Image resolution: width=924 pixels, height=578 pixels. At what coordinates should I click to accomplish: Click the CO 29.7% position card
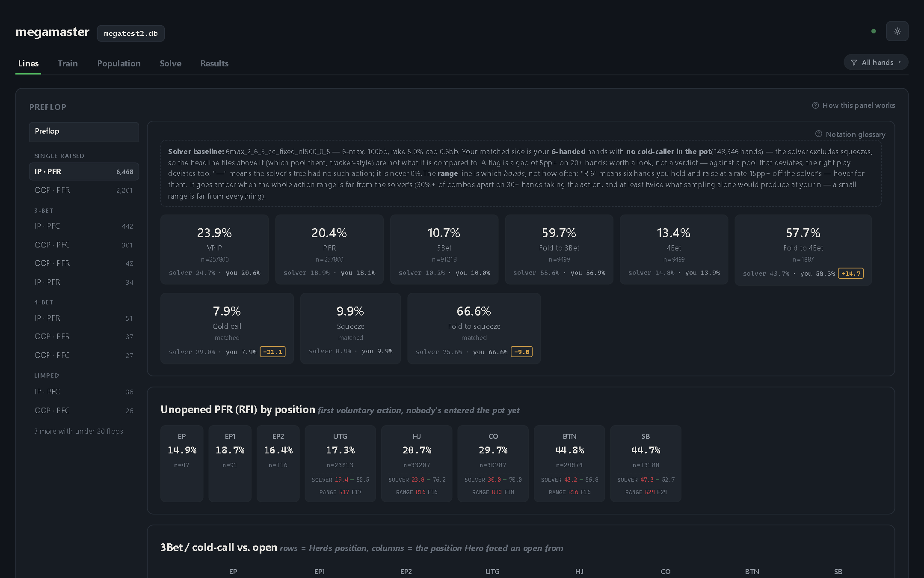pos(493,464)
